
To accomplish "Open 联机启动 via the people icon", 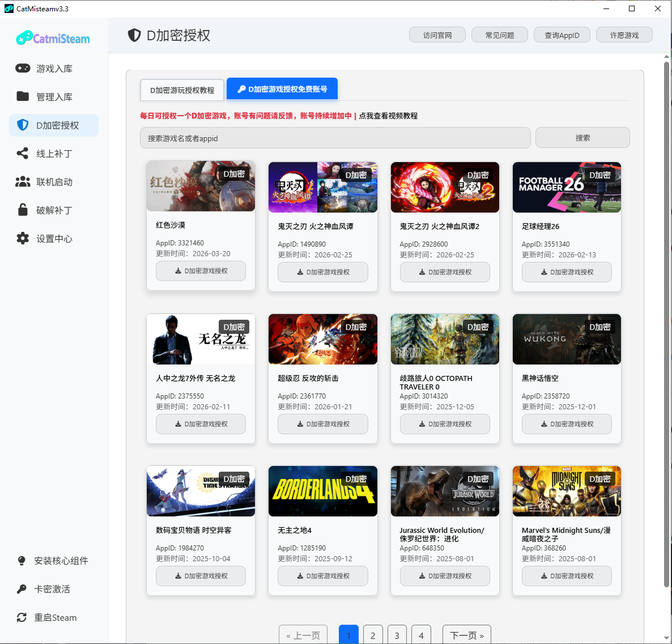I will pos(23,181).
